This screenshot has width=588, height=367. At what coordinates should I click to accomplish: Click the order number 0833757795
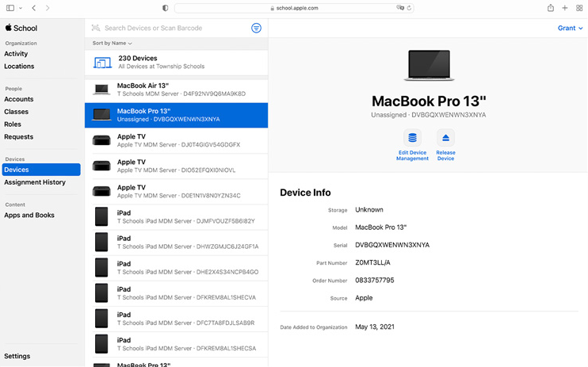click(375, 281)
